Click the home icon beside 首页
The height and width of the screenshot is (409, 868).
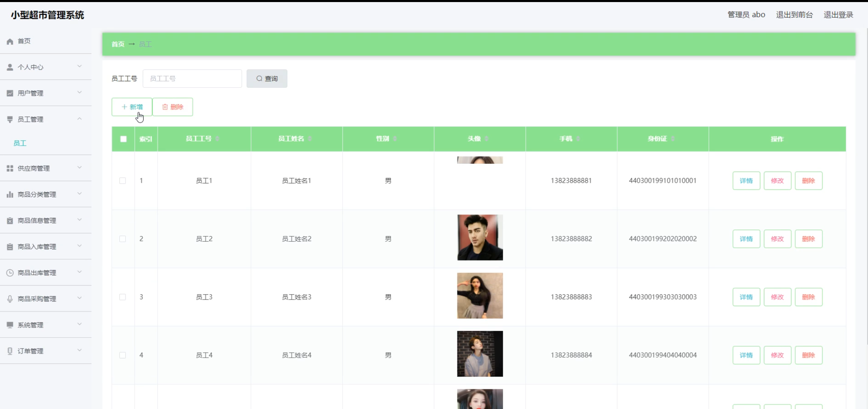[10, 41]
